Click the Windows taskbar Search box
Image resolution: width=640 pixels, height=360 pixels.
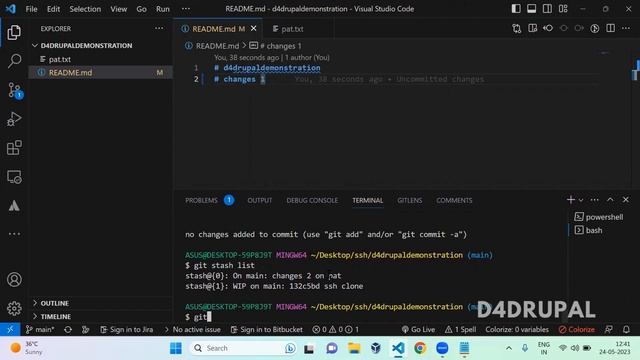[243, 348]
